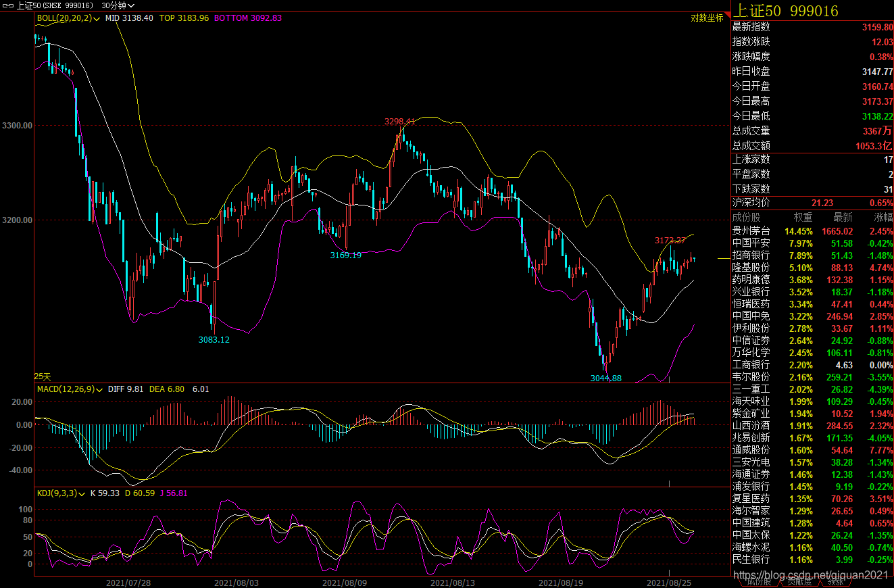Select the 恒瑞医药 stock row
The height and width of the screenshot is (588, 894).
[813, 303]
